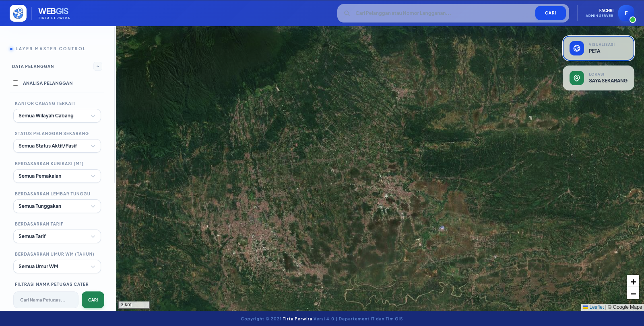
Task: Open Semua Umur WM dropdown
Action: (x=57, y=267)
